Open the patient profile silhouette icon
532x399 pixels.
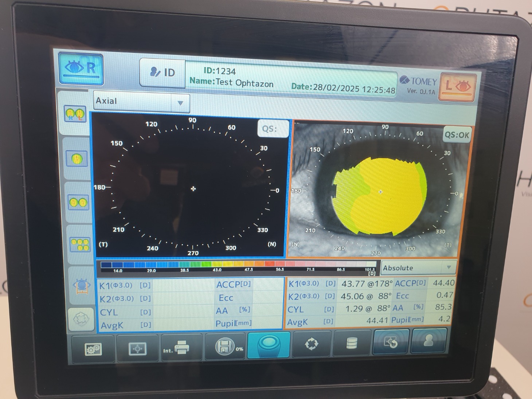(429, 340)
